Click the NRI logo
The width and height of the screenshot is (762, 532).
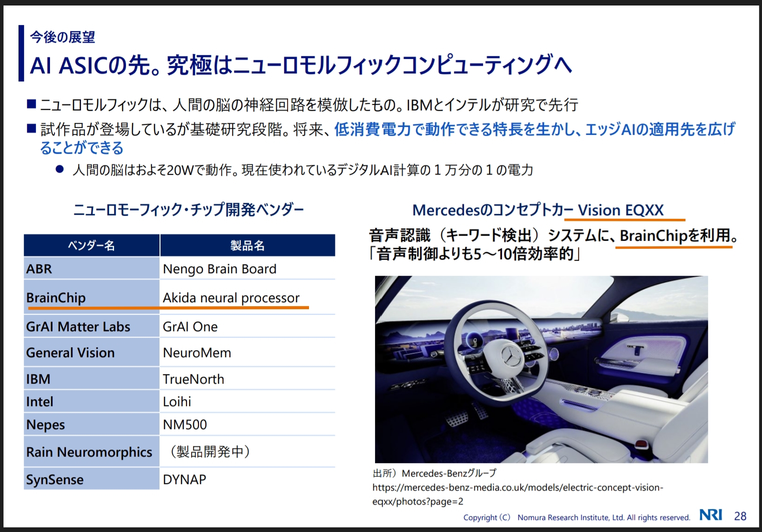(x=710, y=515)
